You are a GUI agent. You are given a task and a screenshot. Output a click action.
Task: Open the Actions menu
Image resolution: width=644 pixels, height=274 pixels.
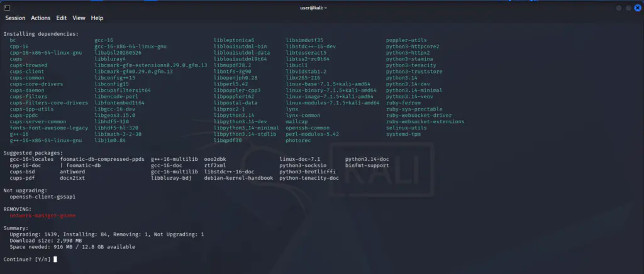[x=41, y=18]
